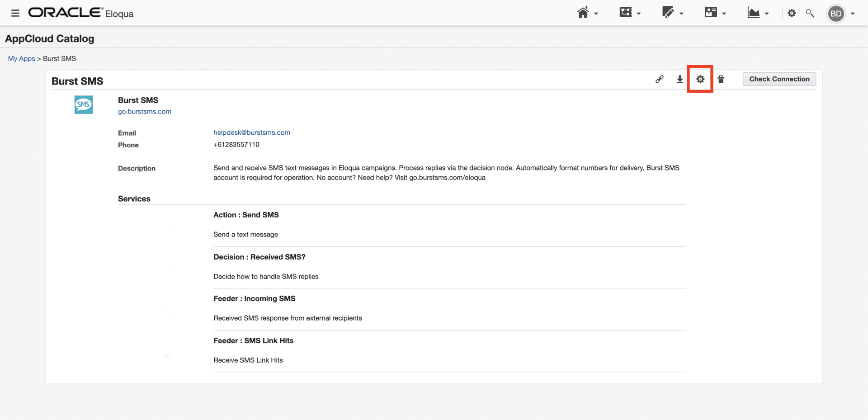Expand the dropdown arrow beside Orchestration icon
The image size is (868, 420).
(639, 14)
